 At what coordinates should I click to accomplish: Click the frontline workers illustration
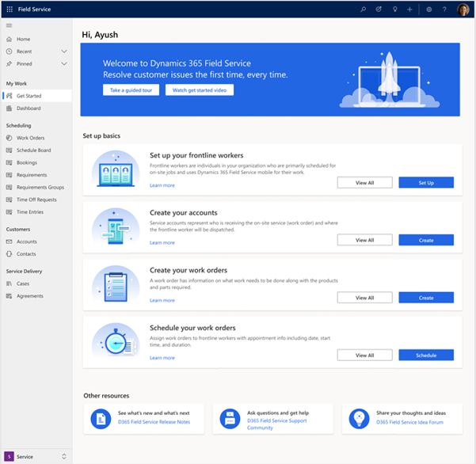[116, 169]
